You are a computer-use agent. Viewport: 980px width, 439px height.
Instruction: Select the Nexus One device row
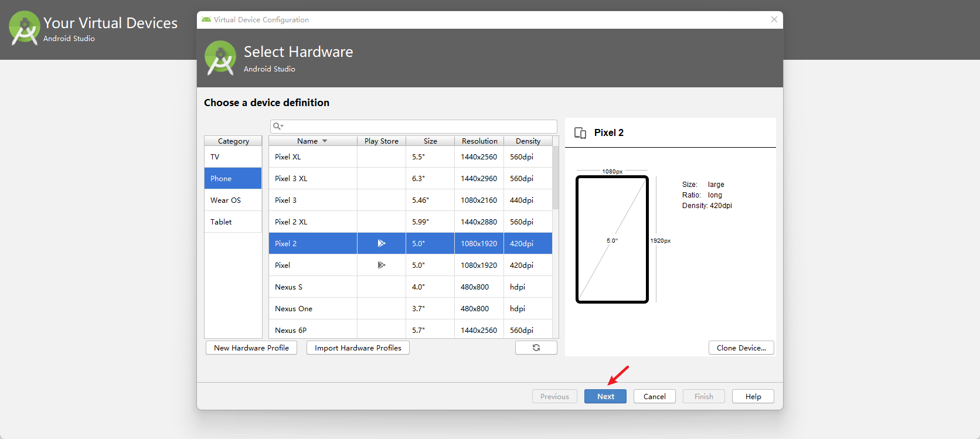[x=410, y=308]
